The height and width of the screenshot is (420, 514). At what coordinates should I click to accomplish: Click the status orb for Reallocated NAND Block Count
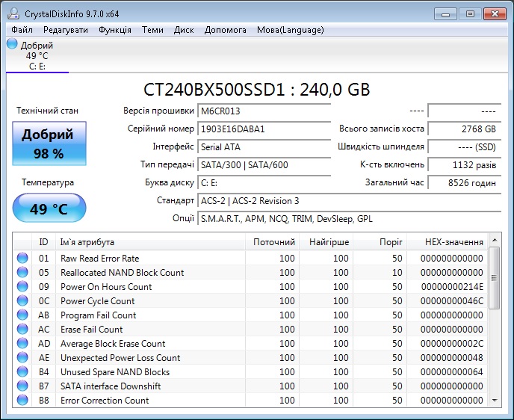(22, 272)
